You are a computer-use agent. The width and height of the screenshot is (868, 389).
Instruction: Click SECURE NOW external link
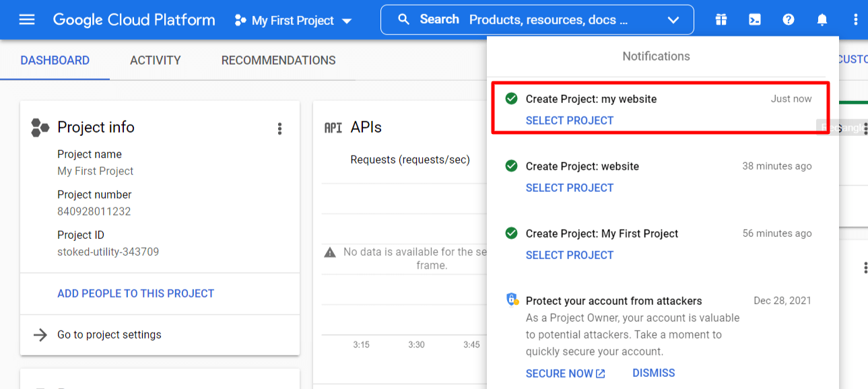566,374
